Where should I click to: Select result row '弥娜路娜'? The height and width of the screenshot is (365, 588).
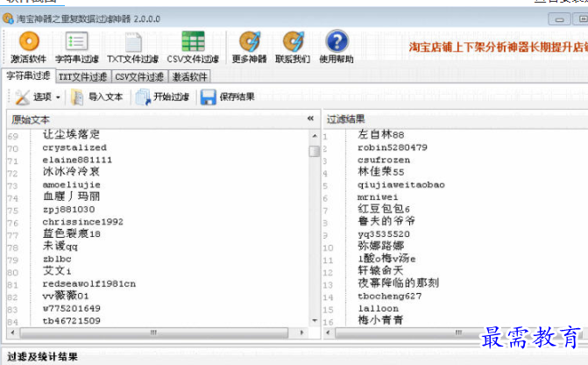click(x=380, y=247)
